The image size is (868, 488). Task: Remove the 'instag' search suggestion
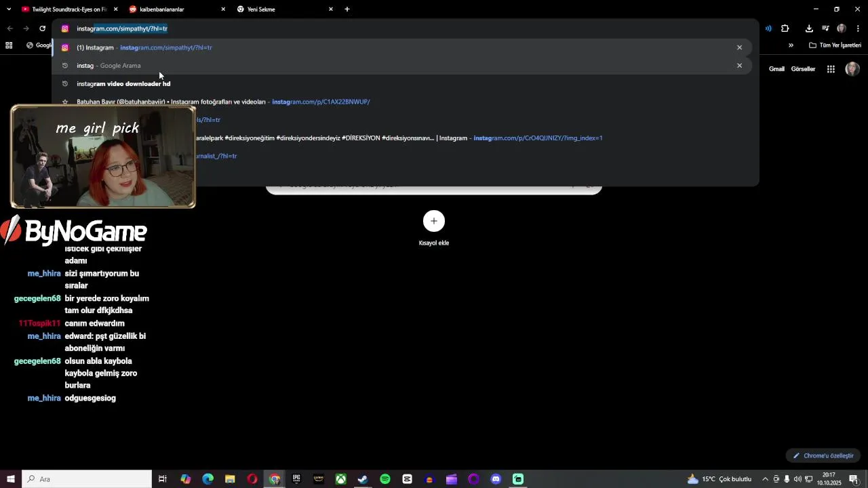click(739, 66)
